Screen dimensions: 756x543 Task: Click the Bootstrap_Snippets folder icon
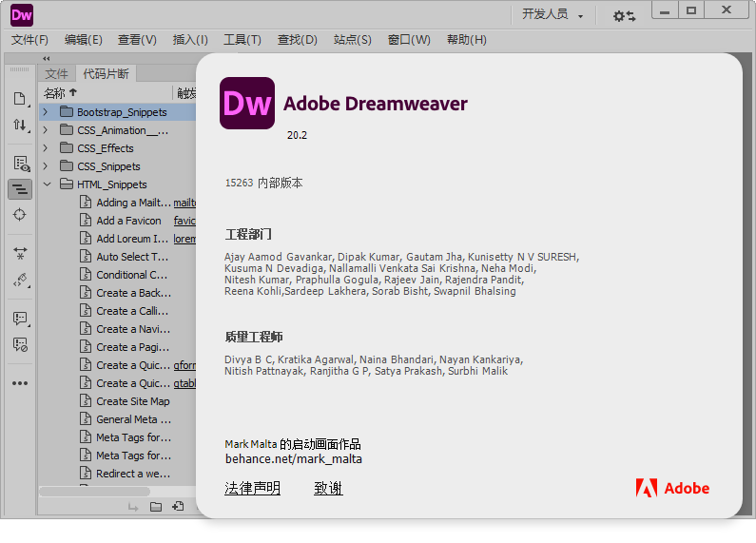pos(67,112)
